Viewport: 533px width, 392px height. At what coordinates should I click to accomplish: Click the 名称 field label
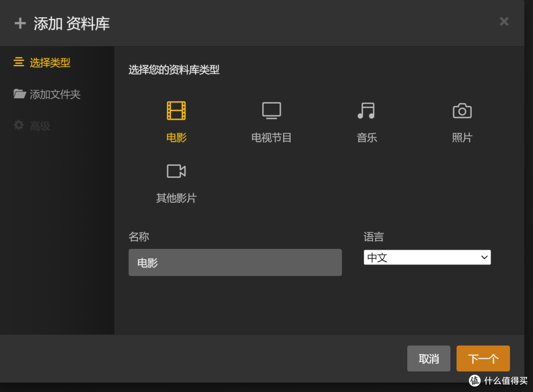[x=139, y=236]
